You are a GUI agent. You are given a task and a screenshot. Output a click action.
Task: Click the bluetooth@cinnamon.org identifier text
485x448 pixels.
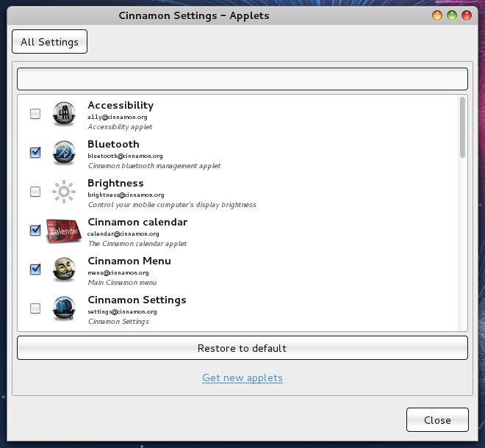(125, 156)
